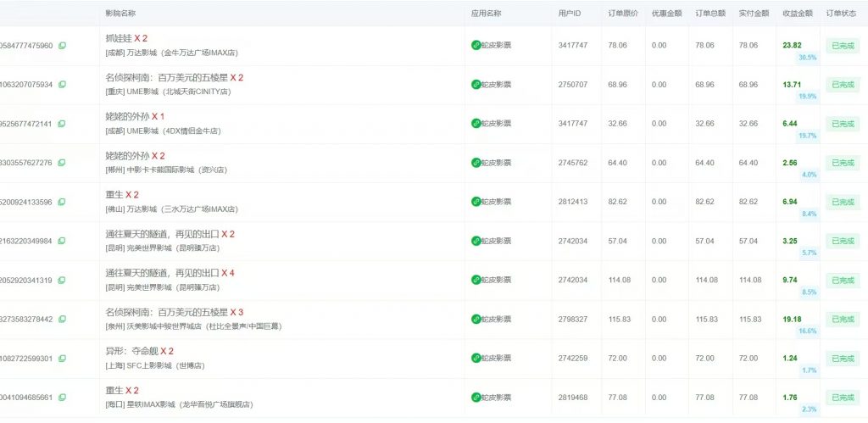Copy order number ending in 685661
The image size is (868, 423).
(x=62, y=398)
